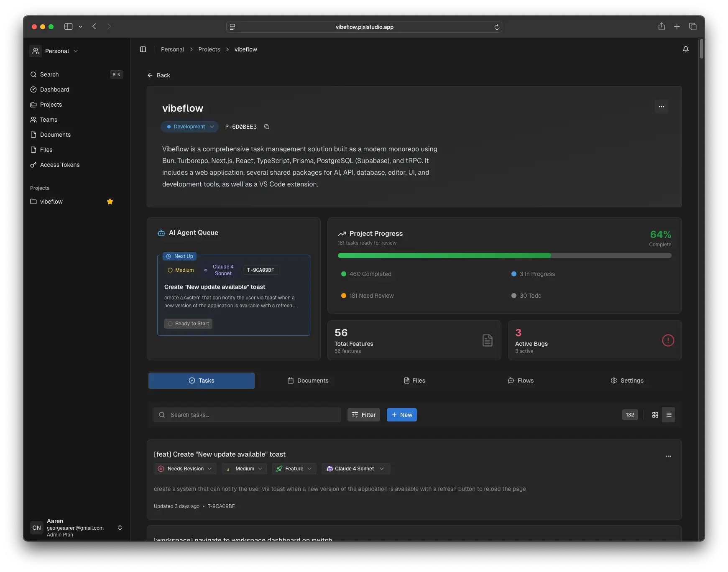Open the Claude 4 Sonnet agent dropdown

356,469
